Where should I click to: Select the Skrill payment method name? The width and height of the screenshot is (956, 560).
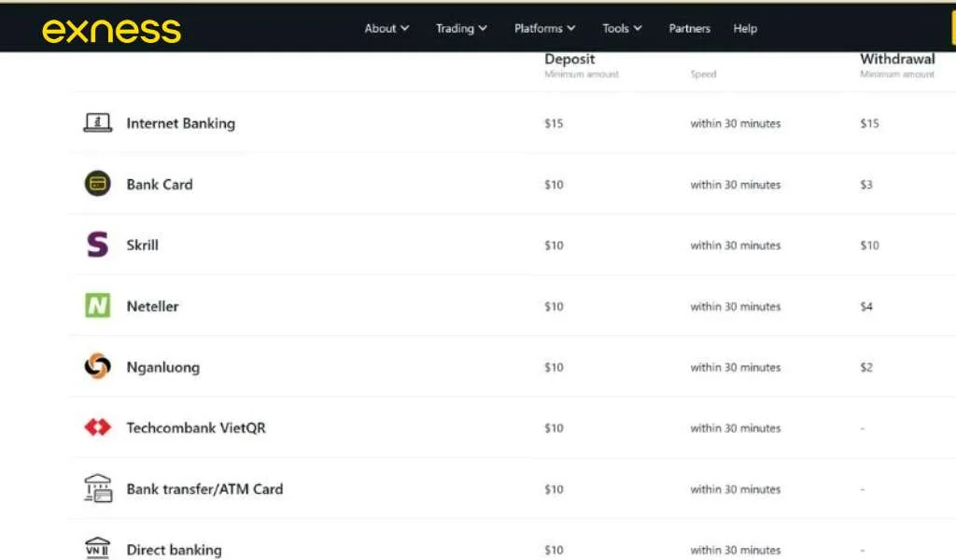tap(142, 245)
